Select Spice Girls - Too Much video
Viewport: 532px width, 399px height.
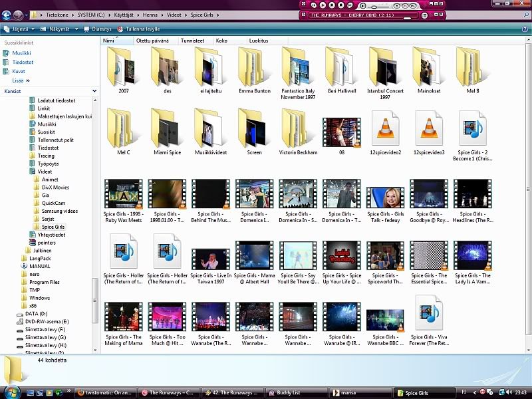[x=168, y=324]
